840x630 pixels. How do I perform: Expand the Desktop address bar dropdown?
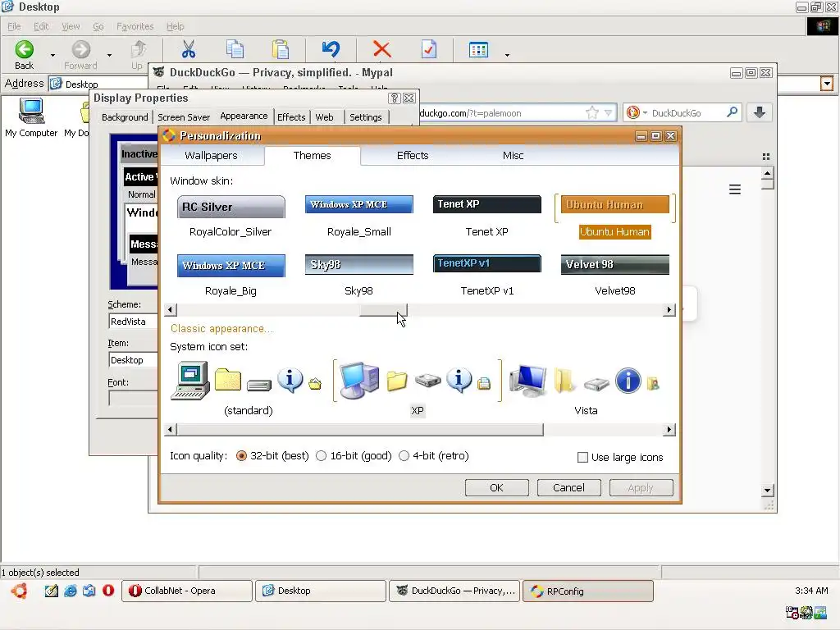pos(827,84)
